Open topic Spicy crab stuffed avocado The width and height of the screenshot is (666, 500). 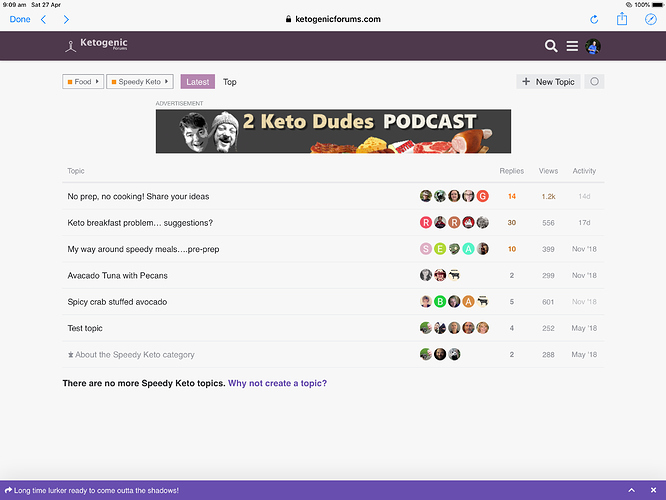[x=117, y=302]
